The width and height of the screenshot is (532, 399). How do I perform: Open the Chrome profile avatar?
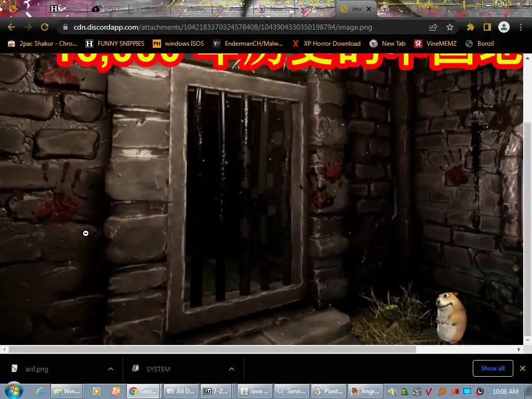click(x=504, y=27)
